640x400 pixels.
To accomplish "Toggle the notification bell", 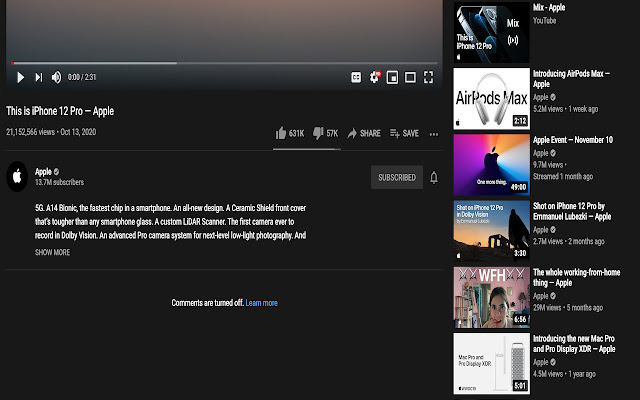I will 434,177.
